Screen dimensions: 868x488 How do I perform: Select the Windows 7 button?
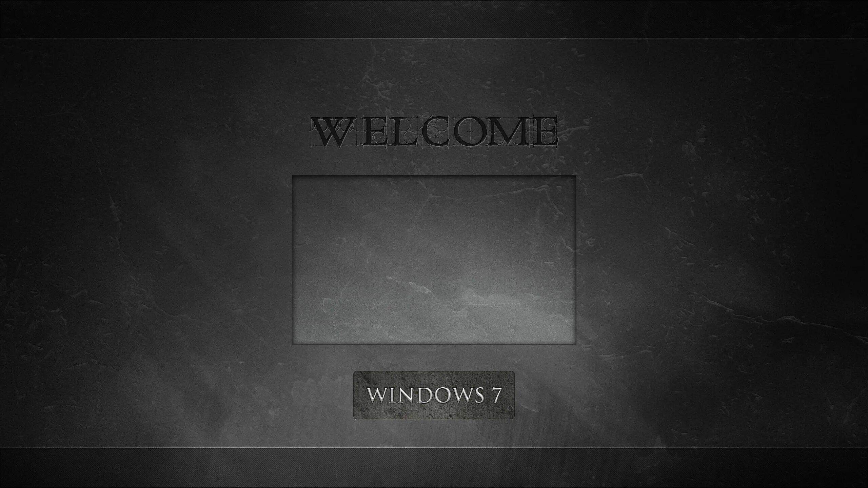(x=434, y=394)
